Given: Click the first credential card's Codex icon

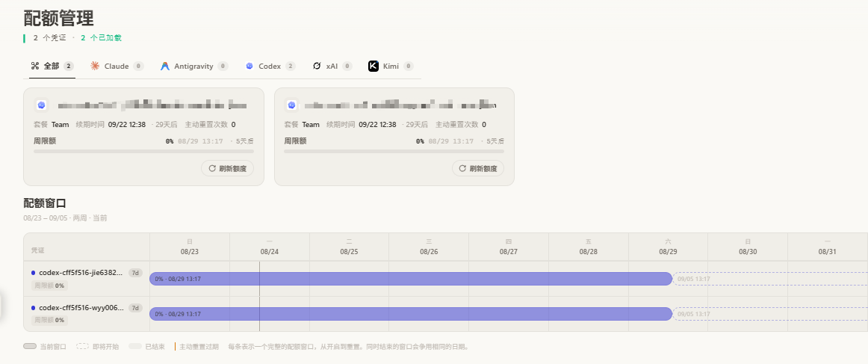Looking at the screenshot, I should point(41,105).
